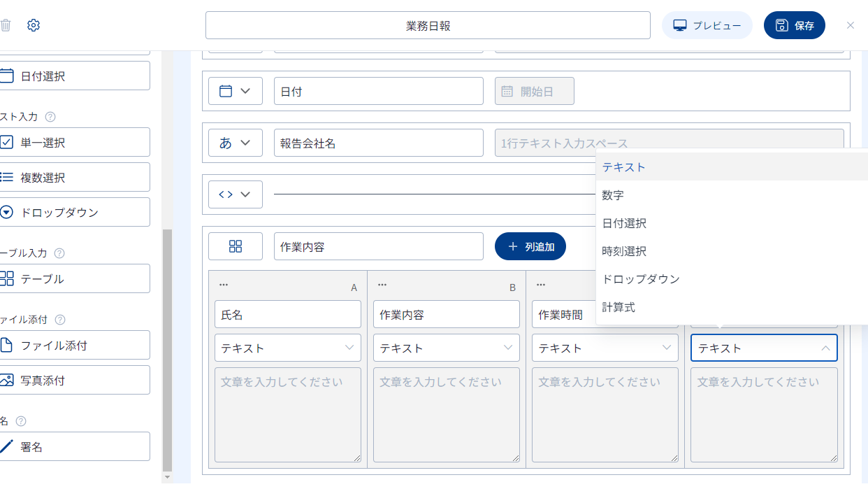The image size is (868, 489).
Task: Open the three-dots menu of column A
Action: (x=224, y=285)
